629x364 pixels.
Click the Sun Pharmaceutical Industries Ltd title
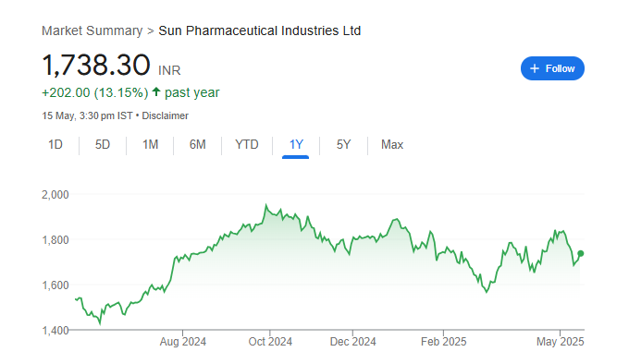coord(260,30)
